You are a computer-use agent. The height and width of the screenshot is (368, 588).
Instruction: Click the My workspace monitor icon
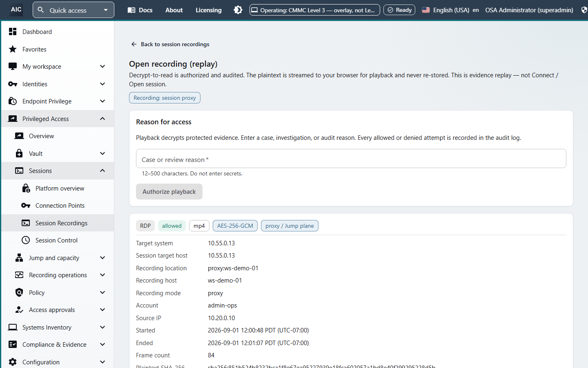[13, 66]
